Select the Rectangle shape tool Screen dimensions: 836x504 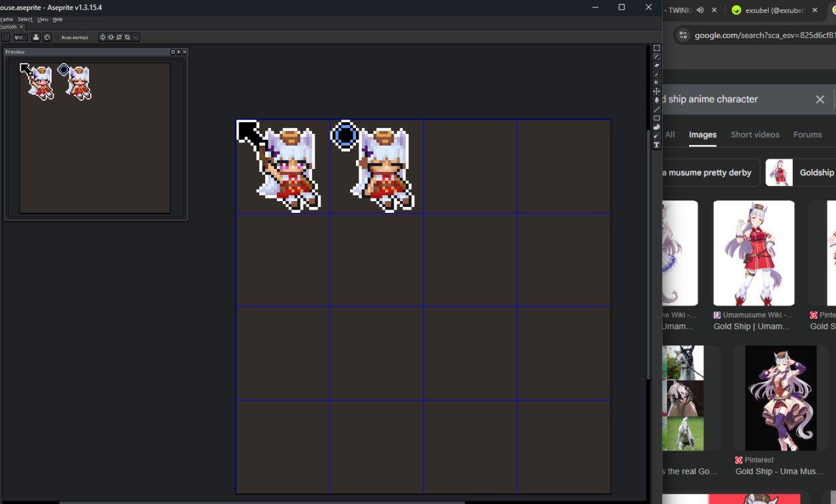click(656, 118)
